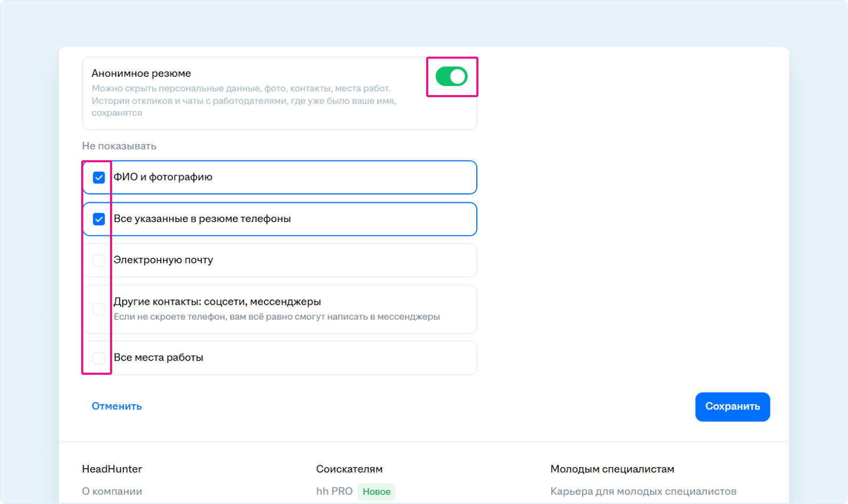
Task: Open the hh PRO footer link
Action: coord(334,491)
